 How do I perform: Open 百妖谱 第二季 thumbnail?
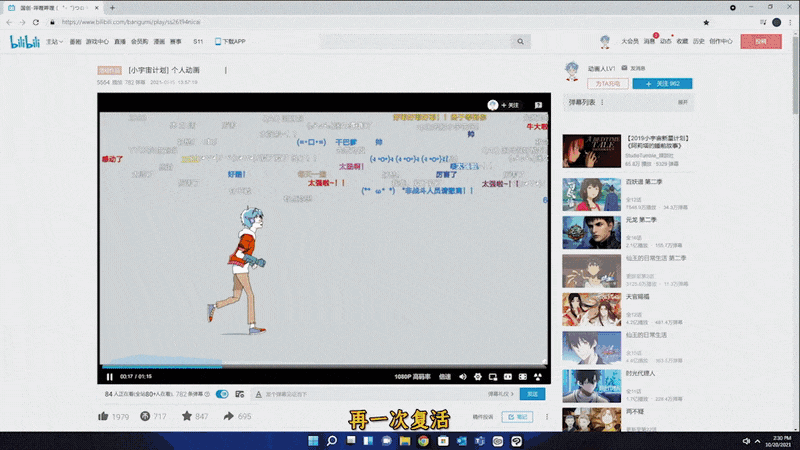coord(591,194)
